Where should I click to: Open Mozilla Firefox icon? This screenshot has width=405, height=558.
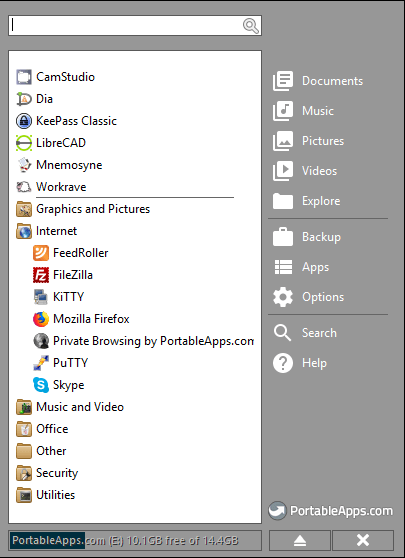point(41,319)
